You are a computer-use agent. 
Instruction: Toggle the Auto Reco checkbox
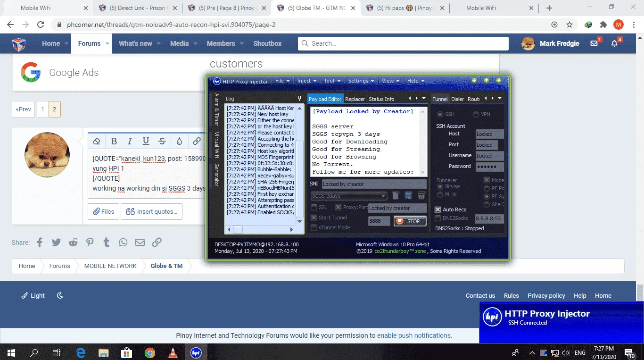coord(438,209)
